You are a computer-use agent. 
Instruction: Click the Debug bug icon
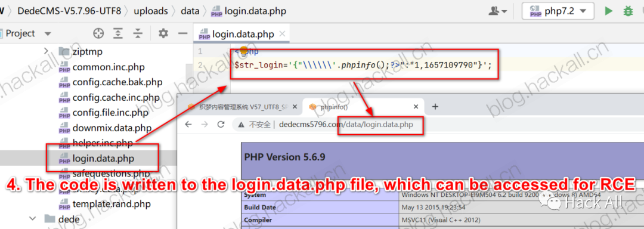[628, 11]
